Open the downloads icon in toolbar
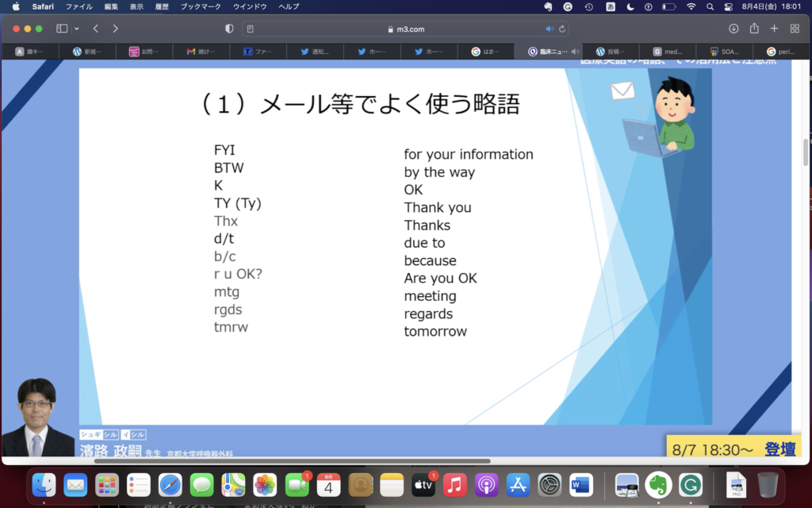Viewport: 812px width, 508px height. click(733, 29)
